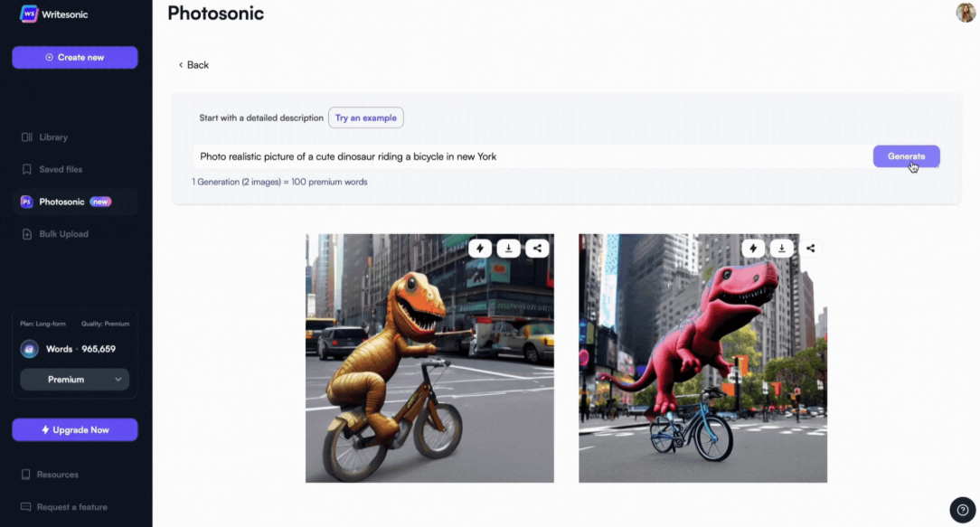The image size is (980, 527).
Task: Click the Saved files bookmark icon
Action: (x=26, y=169)
